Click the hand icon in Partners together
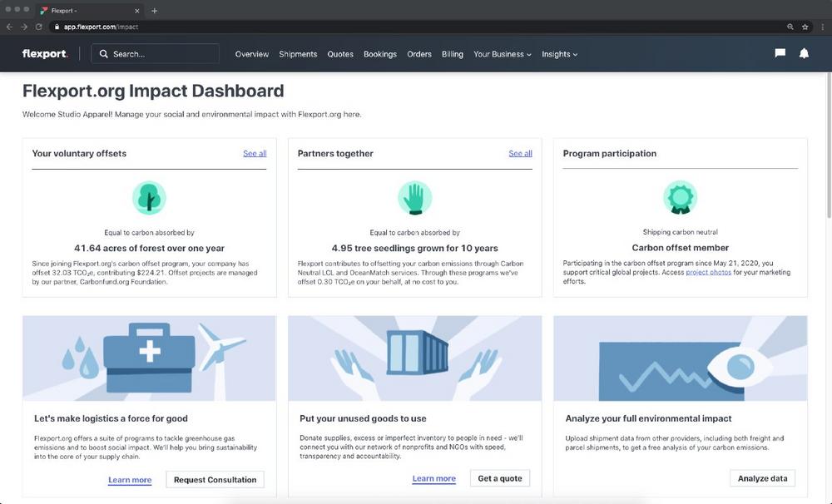The image size is (832, 504). 415,198
